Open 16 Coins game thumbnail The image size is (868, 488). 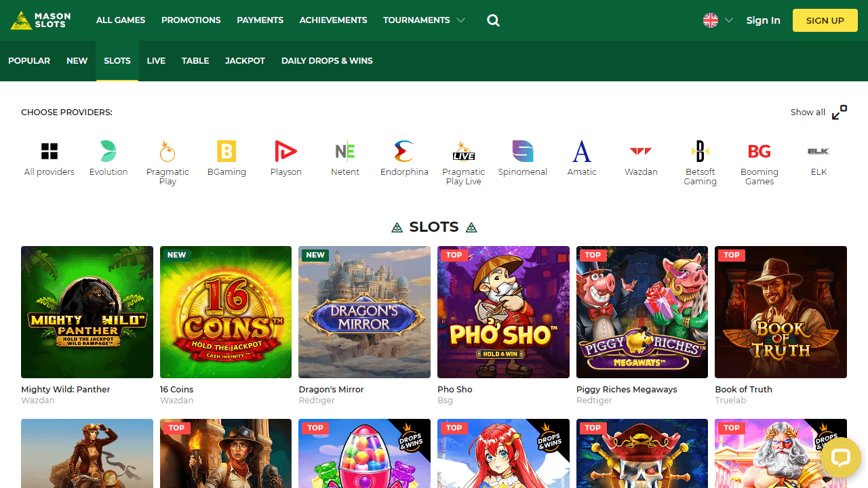[226, 312]
